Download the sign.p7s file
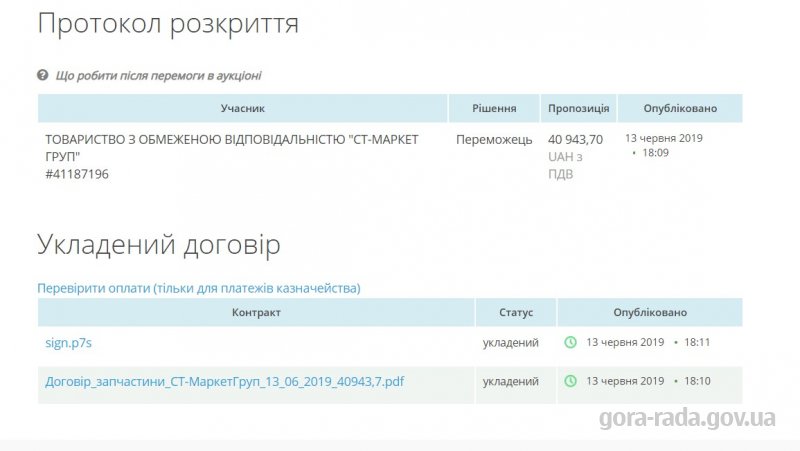This screenshot has height=451, width=800. pos(68,343)
